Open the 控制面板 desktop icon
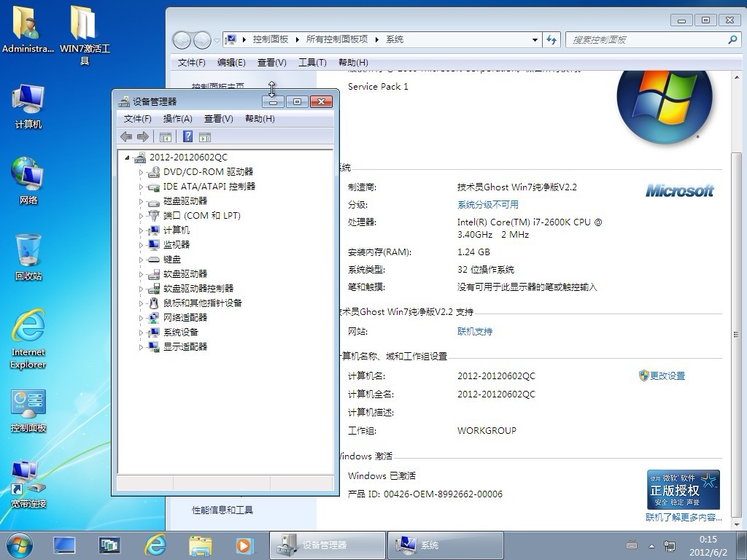This screenshot has height=560, width=747. (28, 411)
